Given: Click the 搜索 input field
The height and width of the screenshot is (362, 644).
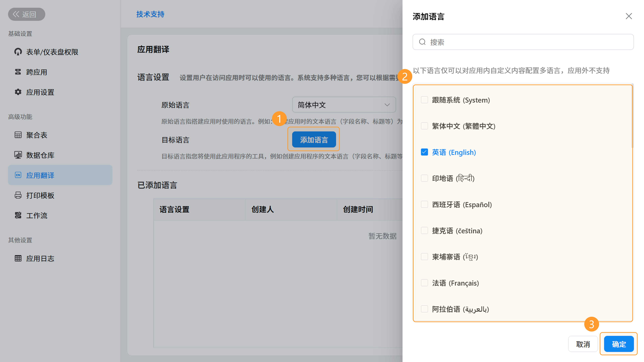Looking at the screenshot, I should click(523, 42).
